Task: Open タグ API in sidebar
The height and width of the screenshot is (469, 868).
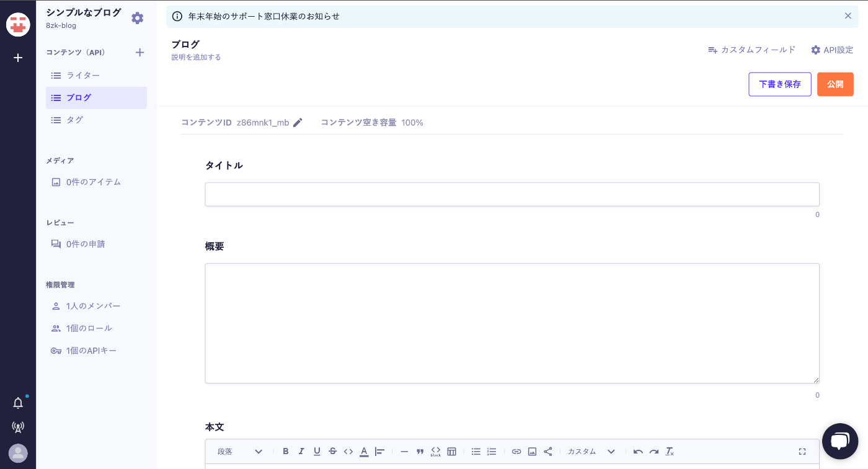Action: [x=96, y=120]
